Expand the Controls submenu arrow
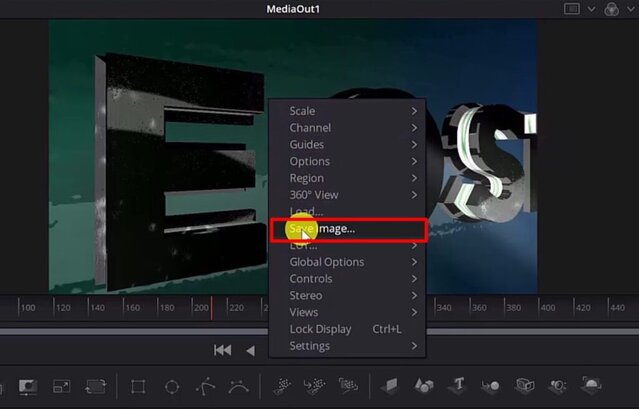639x409 pixels. [414, 279]
